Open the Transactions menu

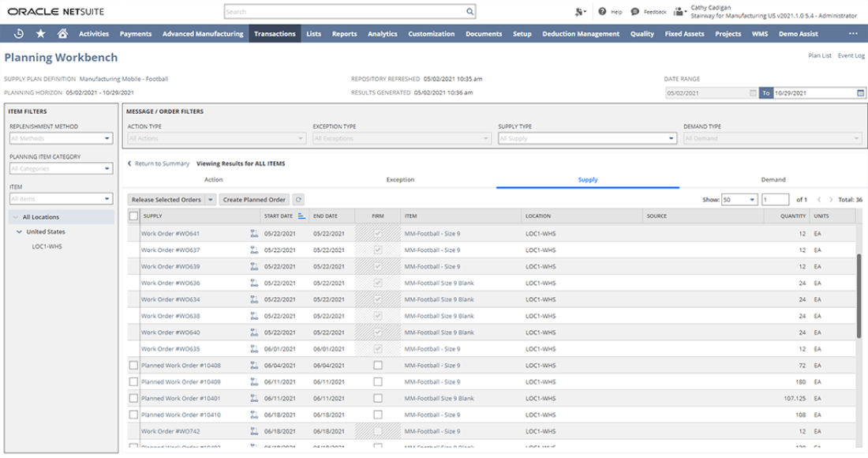[273, 33]
